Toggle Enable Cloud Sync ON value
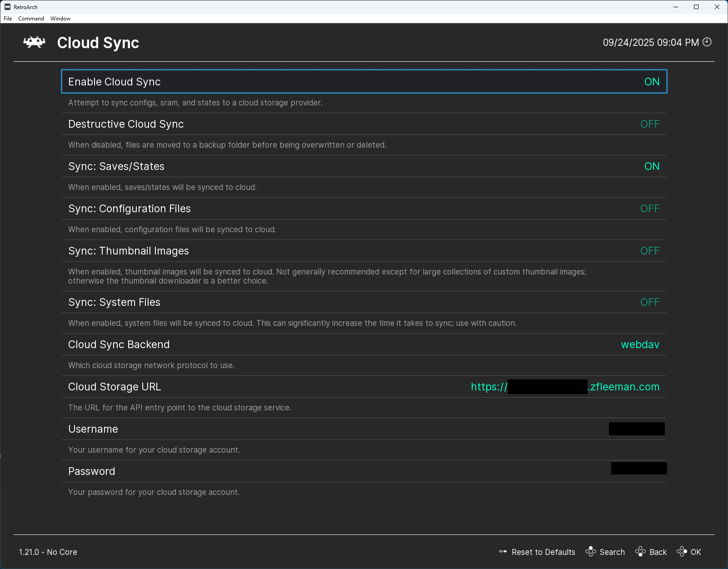Image resolution: width=728 pixels, height=569 pixels. 652,82
